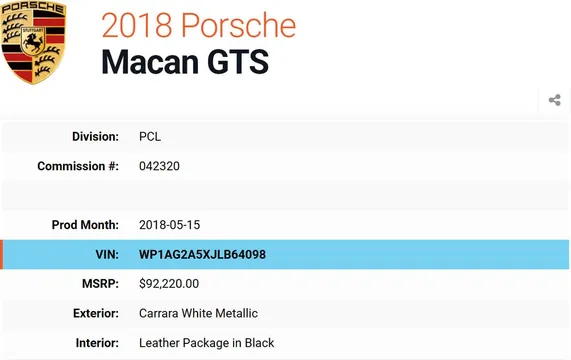Click the production date 2018-05-15

point(169,225)
